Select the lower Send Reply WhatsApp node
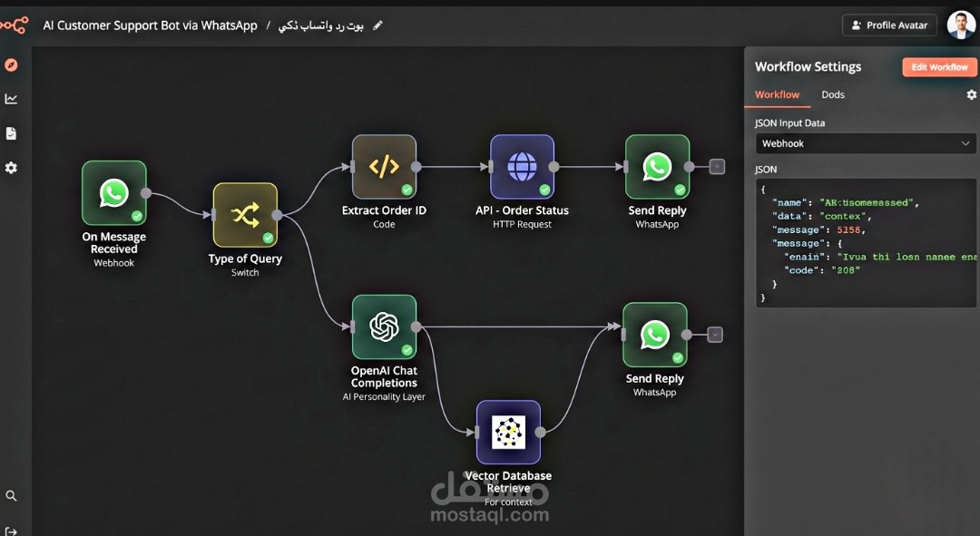 tap(655, 335)
